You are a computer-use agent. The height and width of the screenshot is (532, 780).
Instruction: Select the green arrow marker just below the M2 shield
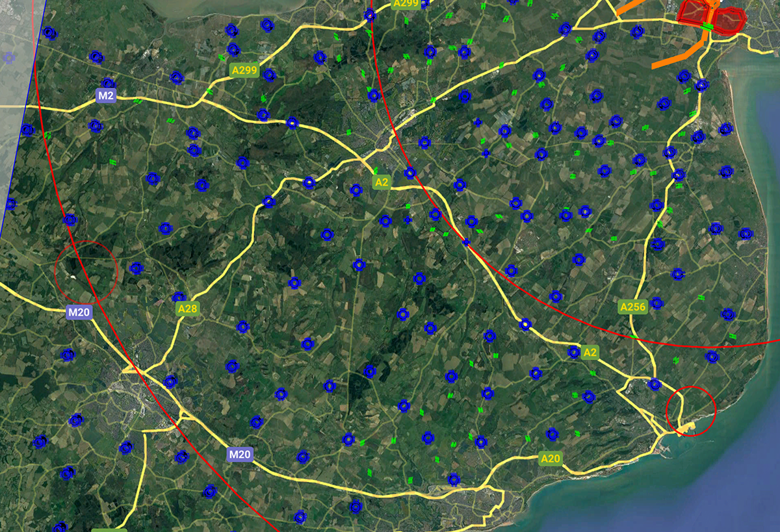point(137,101)
